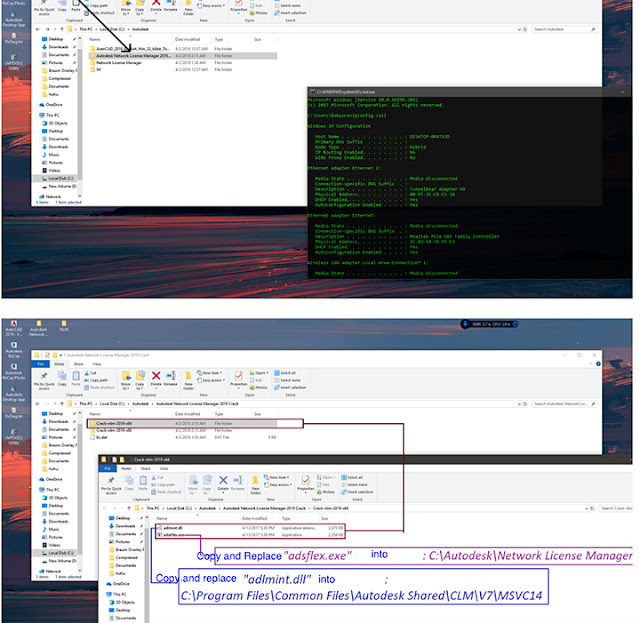
Task: Select lic.dat file in 2019 Crack window
Action: click(182, 437)
